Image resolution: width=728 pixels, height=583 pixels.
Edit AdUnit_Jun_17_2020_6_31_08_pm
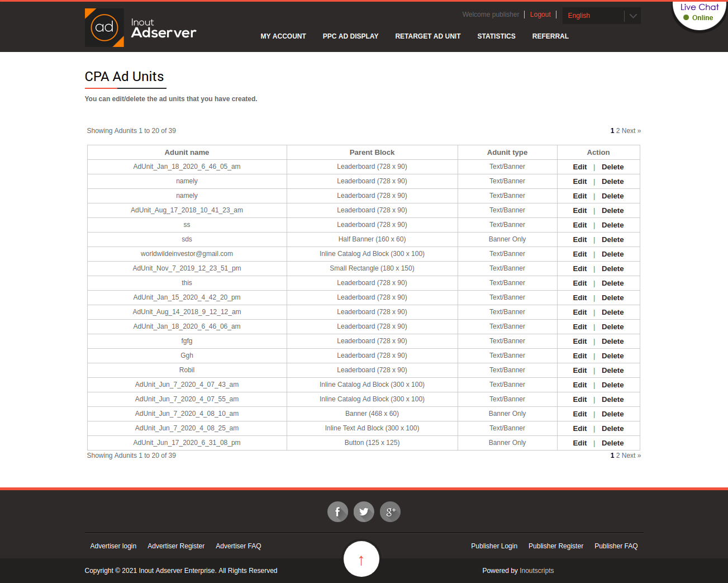click(580, 443)
